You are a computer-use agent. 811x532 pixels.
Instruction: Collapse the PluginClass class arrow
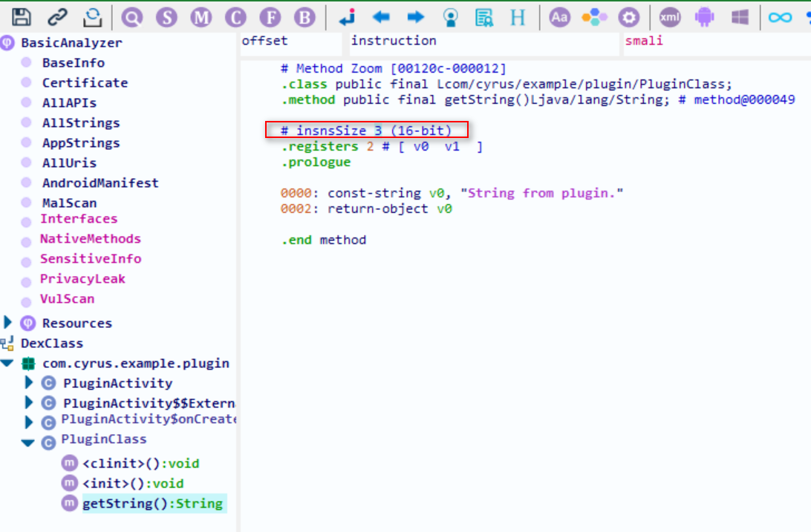click(x=28, y=443)
